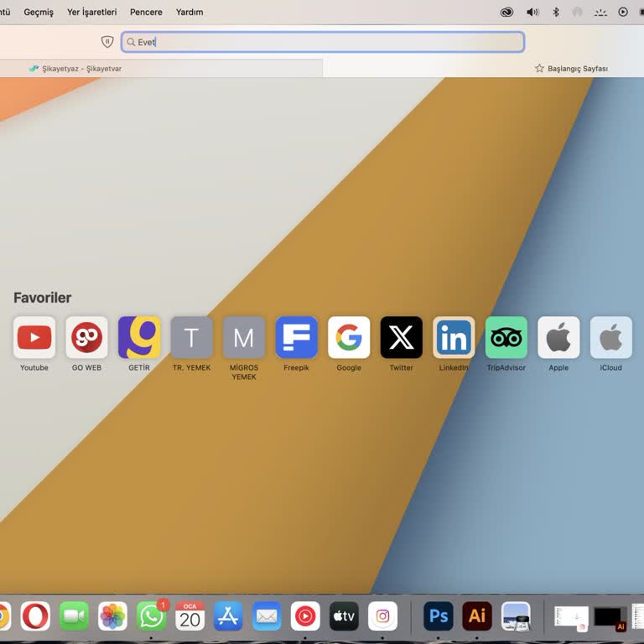The height and width of the screenshot is (644, 644).
Task: Click the Now Playing menu bar icon
Action: [x=623, y=12]
